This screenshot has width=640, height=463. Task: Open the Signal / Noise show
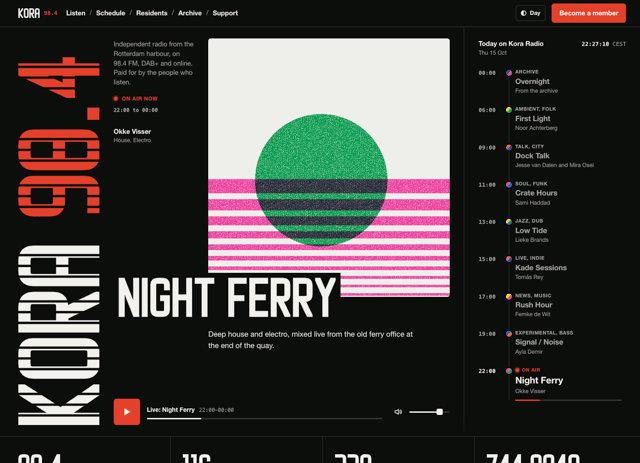(539, 342)
